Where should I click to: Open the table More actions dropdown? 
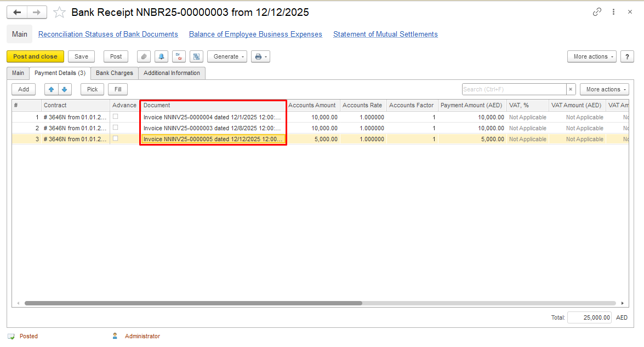[605, 89]
